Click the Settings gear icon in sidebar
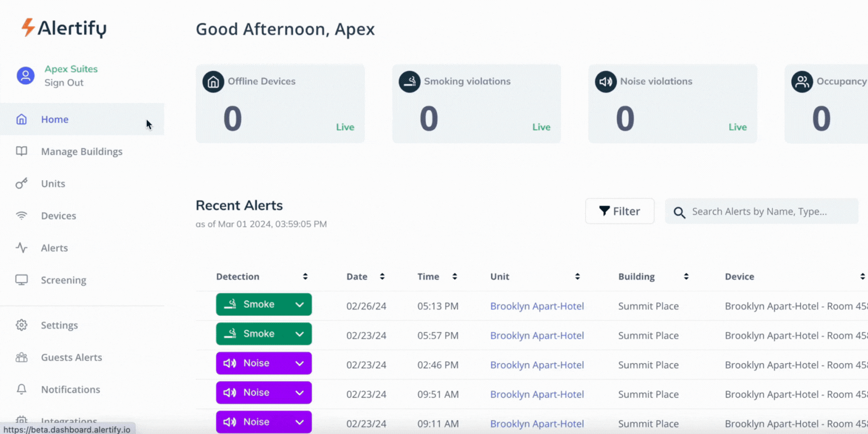Image resolution: width=868 pixels, height=434 pixels. (22, 325)
